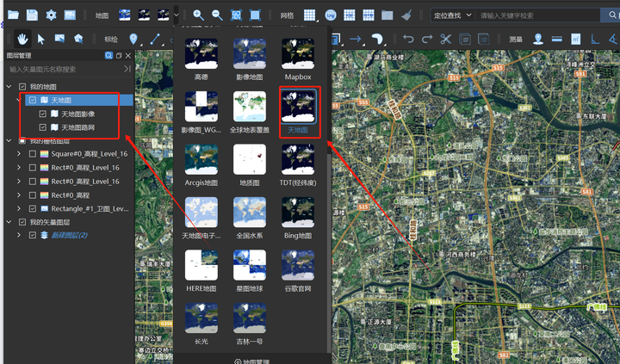
Task: Select the 全球地表覆盖 map source
Action: pos(250,112)
